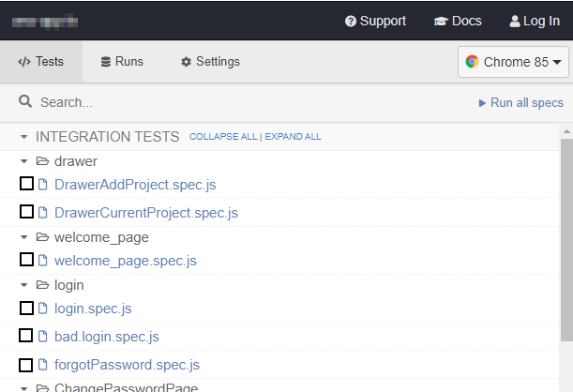The image size is (573, 392).
Task: Open DrawerAddProject.spec.js spec file
Action: [x=135, y=185]
